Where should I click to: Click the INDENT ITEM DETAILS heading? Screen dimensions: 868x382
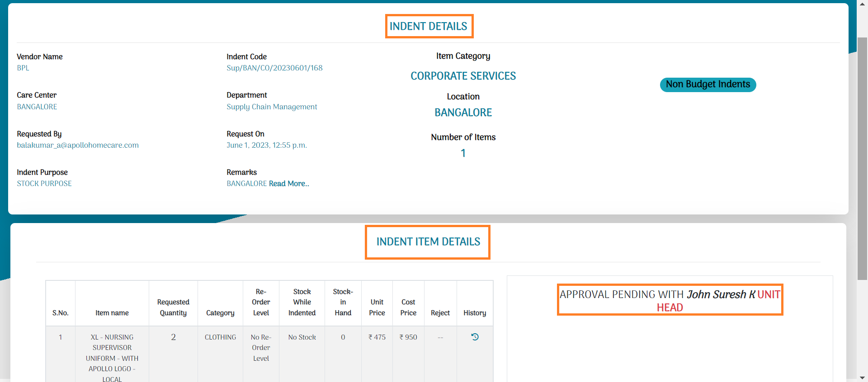tap(428, 242)
